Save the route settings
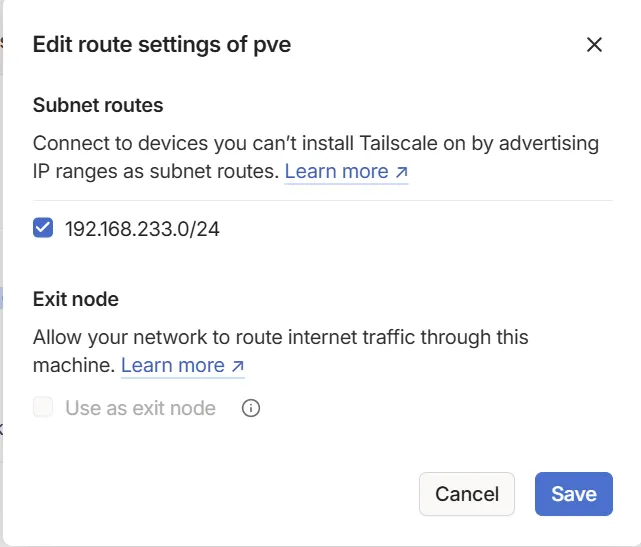The height and width of the screenshot is (547, 641). 573,494
